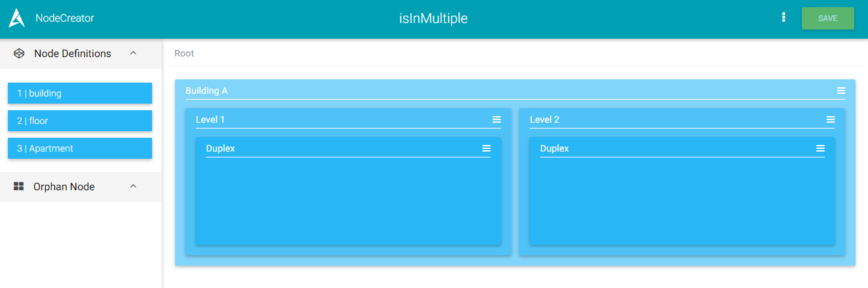Viewport: 868px width, 288px height.
Task: Click the NodeCreator logo icon
Action: tap(16, 18)
